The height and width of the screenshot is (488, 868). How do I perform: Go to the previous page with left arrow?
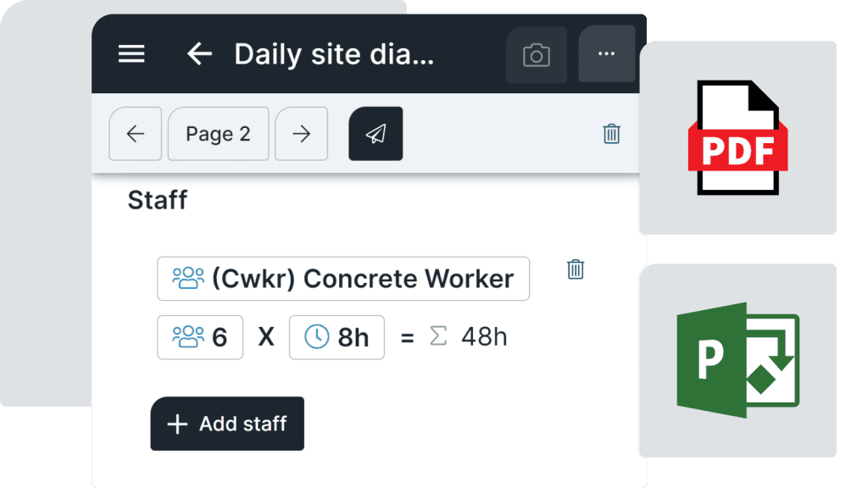click(x=135, y=134)
